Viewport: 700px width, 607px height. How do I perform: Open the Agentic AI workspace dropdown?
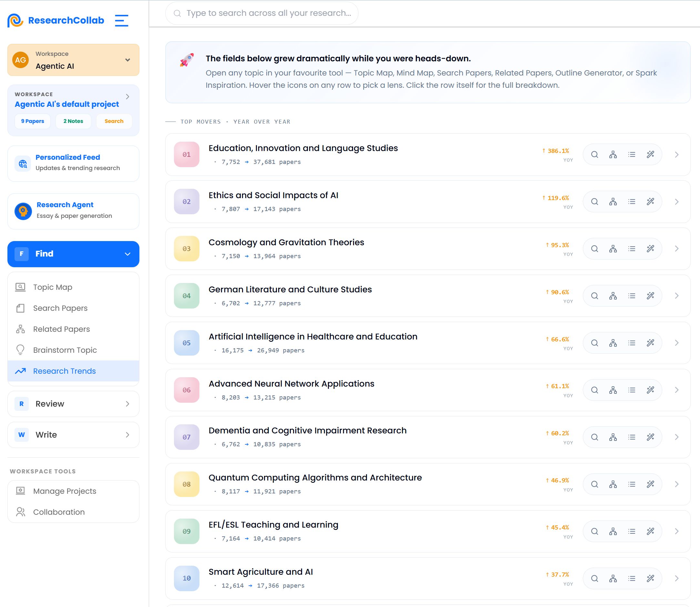click(x=73, y=60)
